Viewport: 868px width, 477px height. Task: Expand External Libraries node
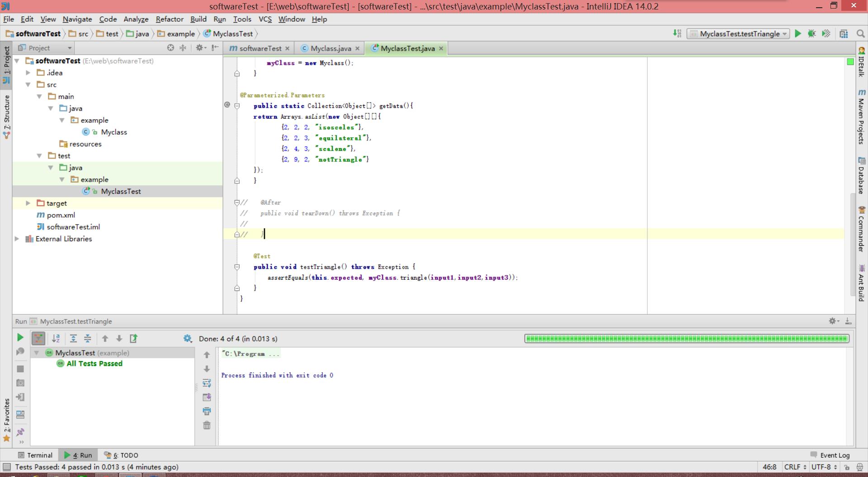click(x=17, y=239)
